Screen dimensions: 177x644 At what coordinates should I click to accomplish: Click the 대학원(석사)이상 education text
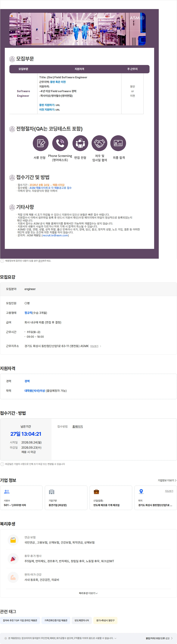click(x=35, y=390)
